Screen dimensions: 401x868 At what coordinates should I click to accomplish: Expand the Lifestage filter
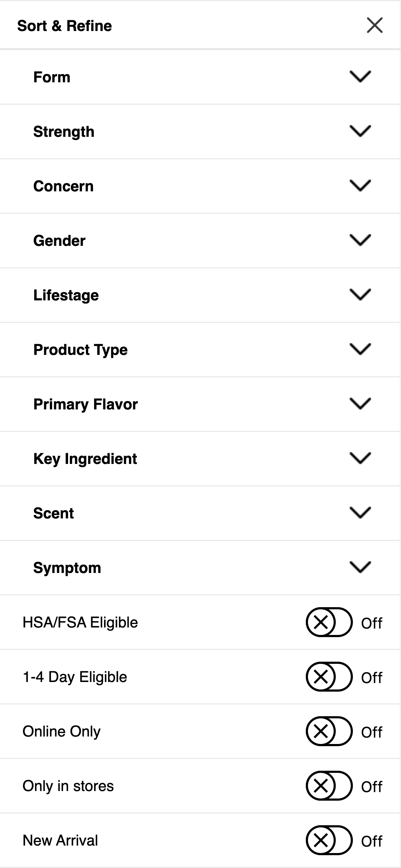tap(361, 295)
